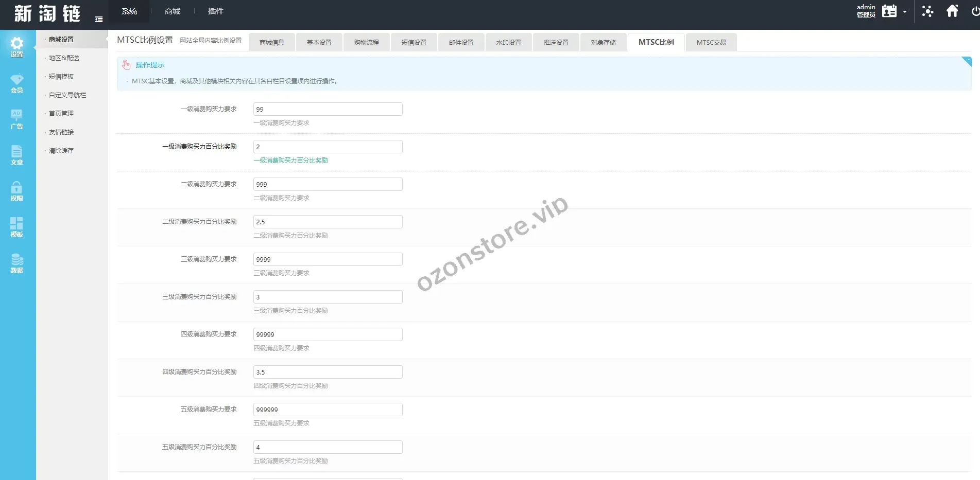Switch to the MTSC交易 tab
This screenshot has width=980, height=480.
[x=711, y=43]
